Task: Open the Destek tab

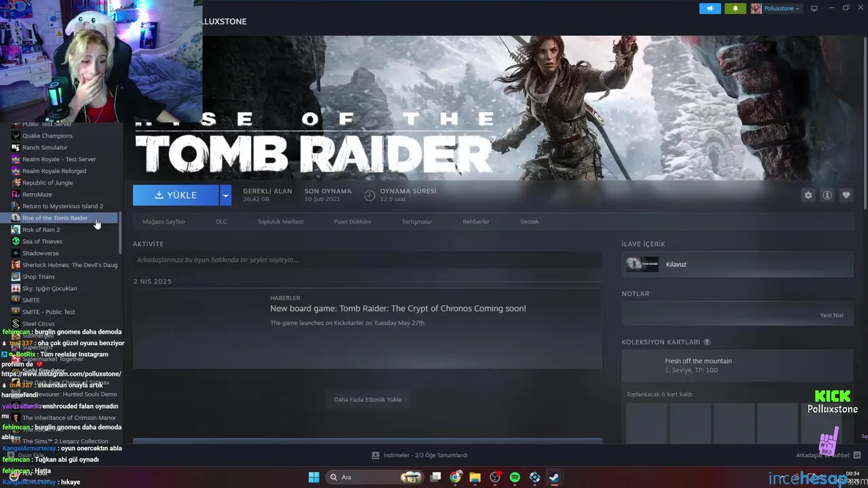Action: click(x=529, y=222)
